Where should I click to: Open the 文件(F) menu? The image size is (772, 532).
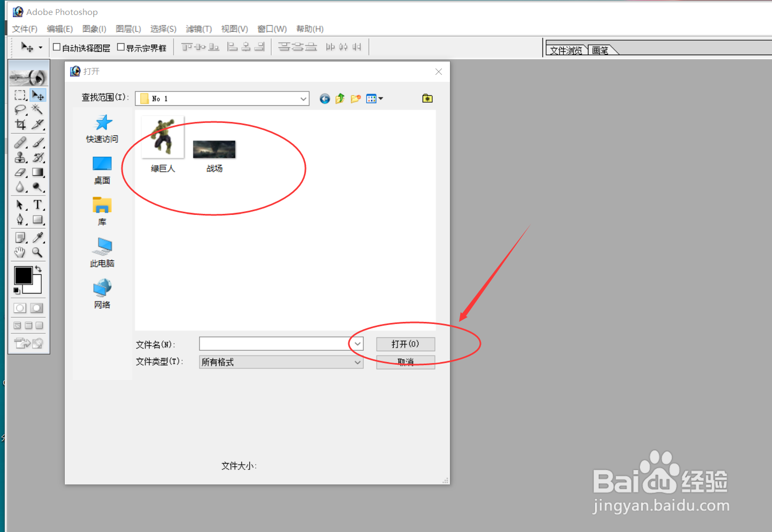pyautogui.click(x=25, y=29)
